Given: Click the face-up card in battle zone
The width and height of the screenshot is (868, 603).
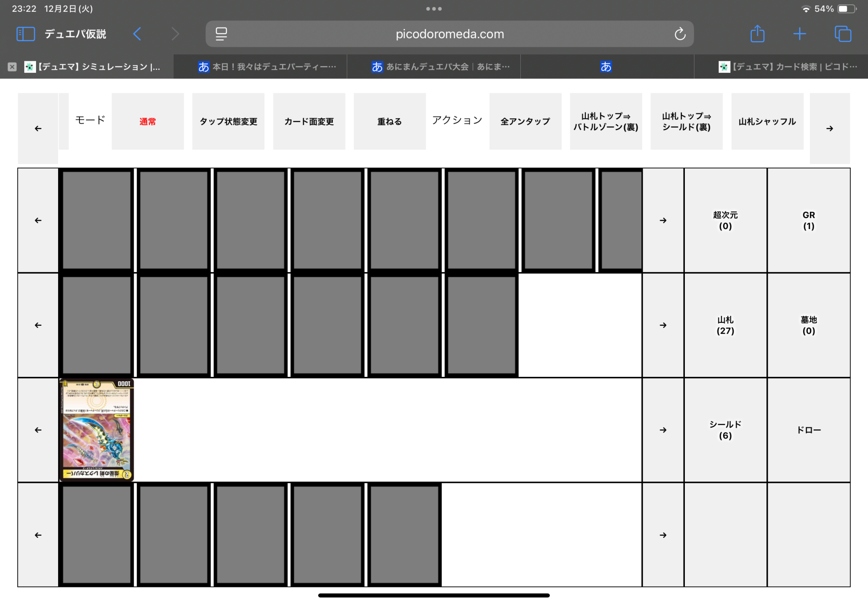Looking at the screenshot, I should point(96,430).
